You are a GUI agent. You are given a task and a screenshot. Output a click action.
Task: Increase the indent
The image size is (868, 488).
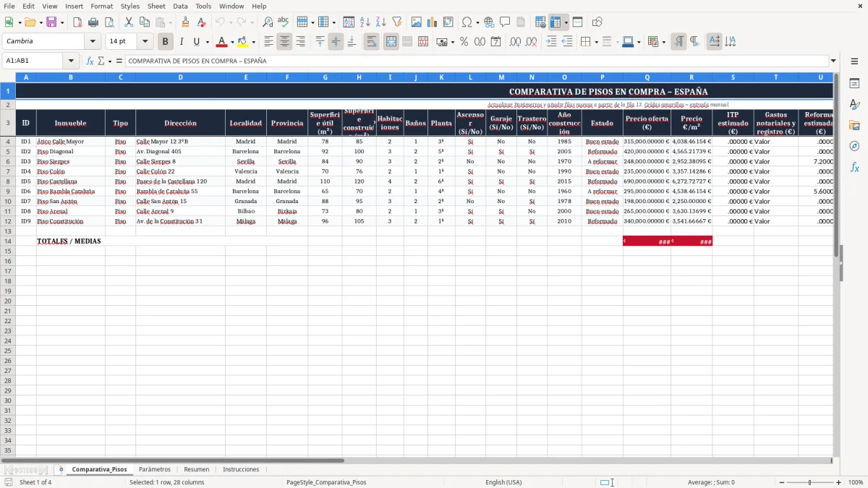pyautogui.click(x=551, y=42)
